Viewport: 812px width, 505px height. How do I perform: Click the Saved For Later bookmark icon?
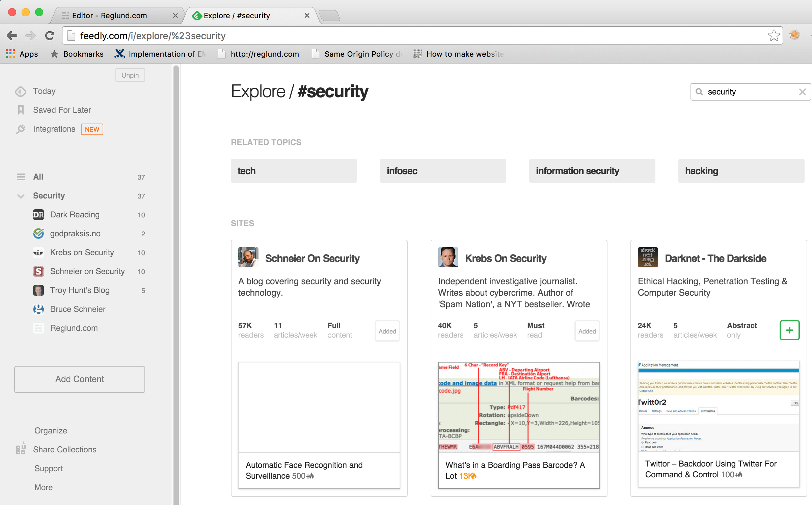tap(21, 110)
